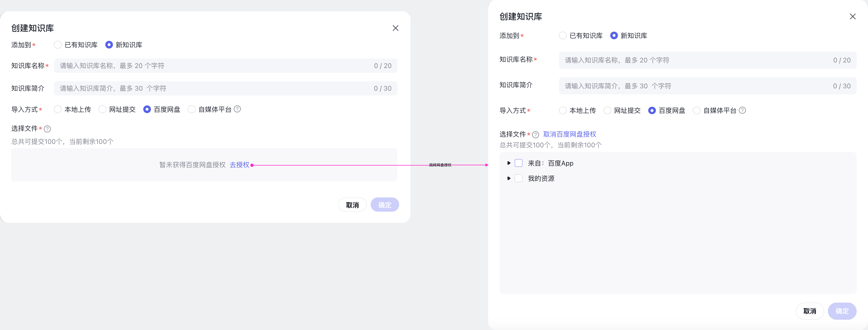Check the 来自：百度App checkbox
The width and height of the screenshot is (868, 330).
[519, 163]
